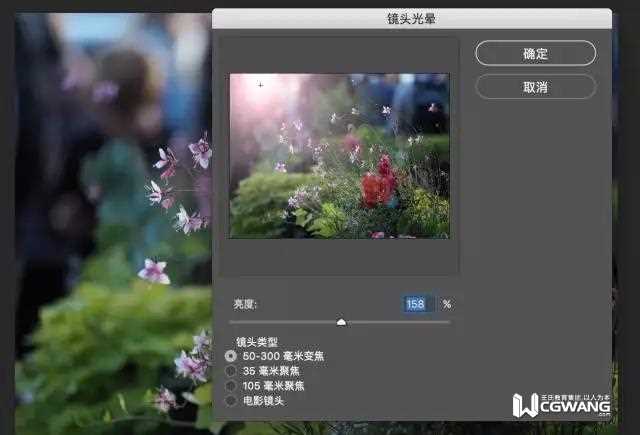Click the % unit next to brightness
The image size is (640, 435).
(447, 304)
